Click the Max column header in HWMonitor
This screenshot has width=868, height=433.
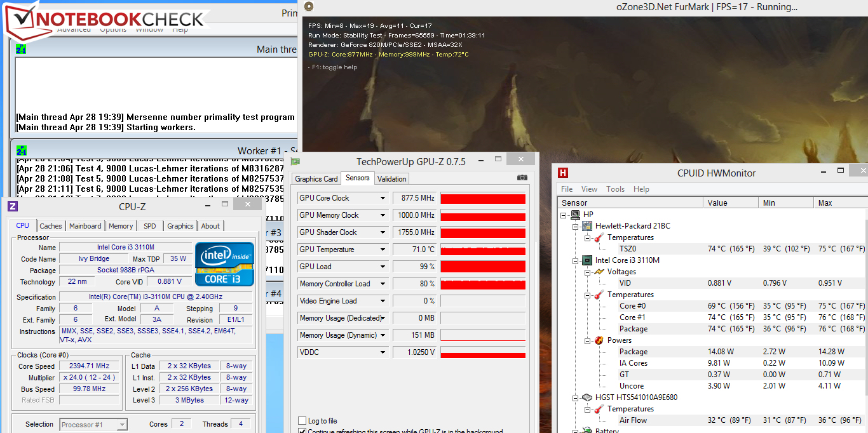tap(840, 203)
